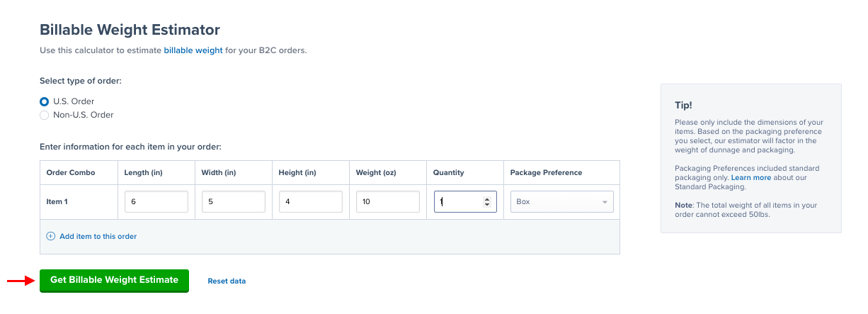
Task: Choose the Non-U.S. Order radio button
Action: [x=45, y=115]
